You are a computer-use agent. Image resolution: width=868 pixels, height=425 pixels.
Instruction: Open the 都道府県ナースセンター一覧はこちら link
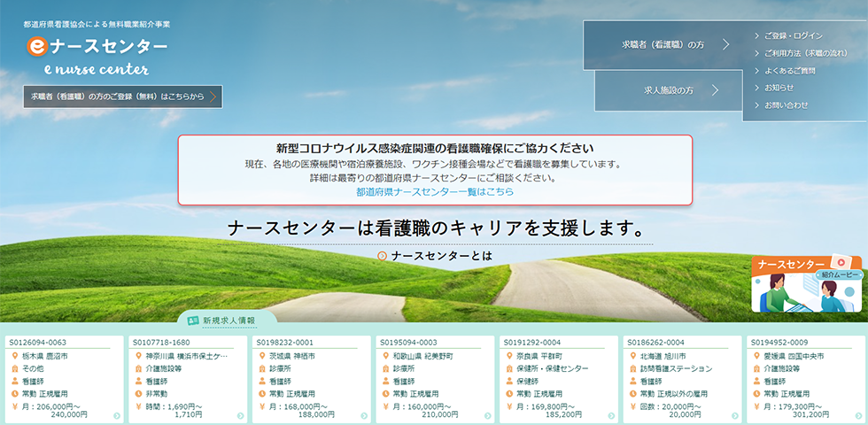435,192
